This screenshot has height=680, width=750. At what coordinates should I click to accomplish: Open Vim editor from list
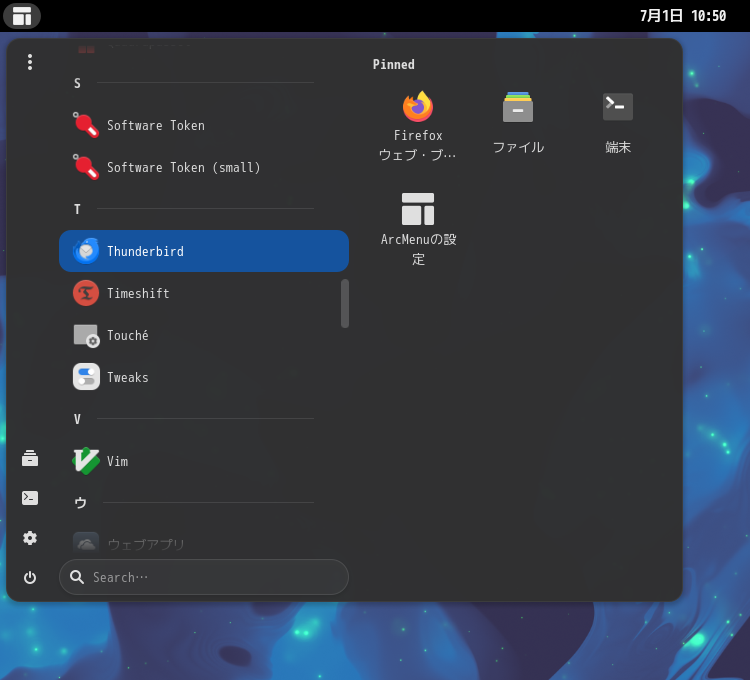point(204,461)
